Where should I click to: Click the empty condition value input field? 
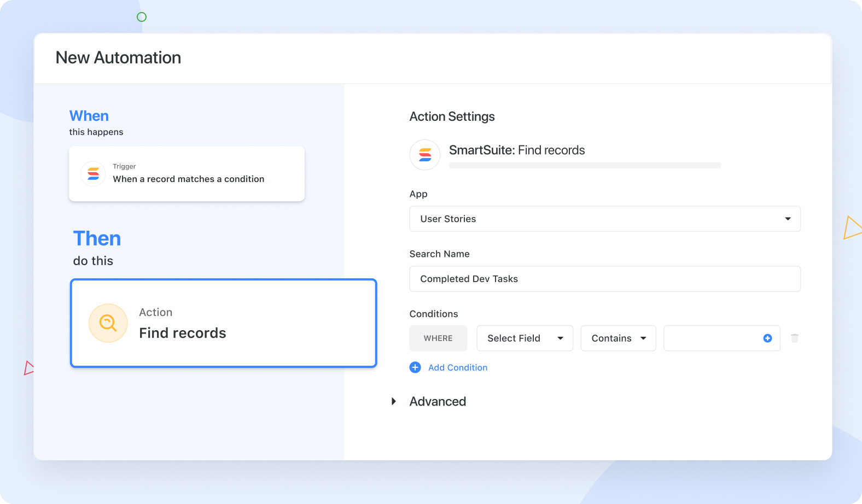722,338
